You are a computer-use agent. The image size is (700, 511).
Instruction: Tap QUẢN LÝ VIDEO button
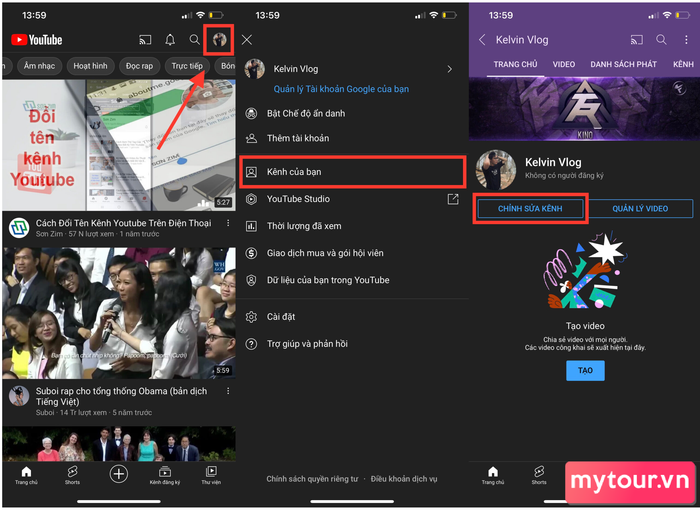(640, 208)
